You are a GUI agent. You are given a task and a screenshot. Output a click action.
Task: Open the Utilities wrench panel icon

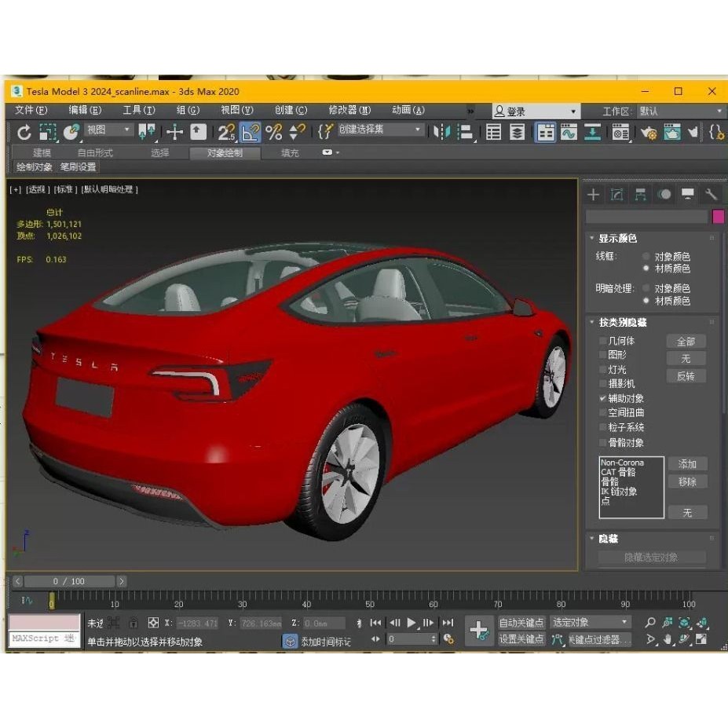click(x=711, y=195)
